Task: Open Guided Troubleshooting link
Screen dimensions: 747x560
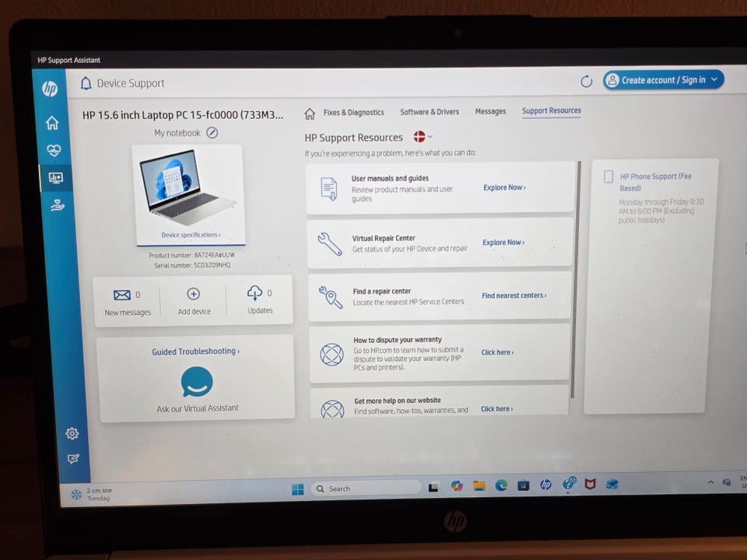Action: pos(195,352)
